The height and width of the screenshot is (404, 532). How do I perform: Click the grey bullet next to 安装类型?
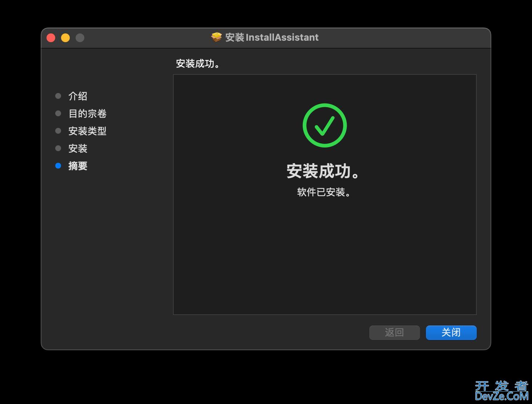tap(58, 131)
